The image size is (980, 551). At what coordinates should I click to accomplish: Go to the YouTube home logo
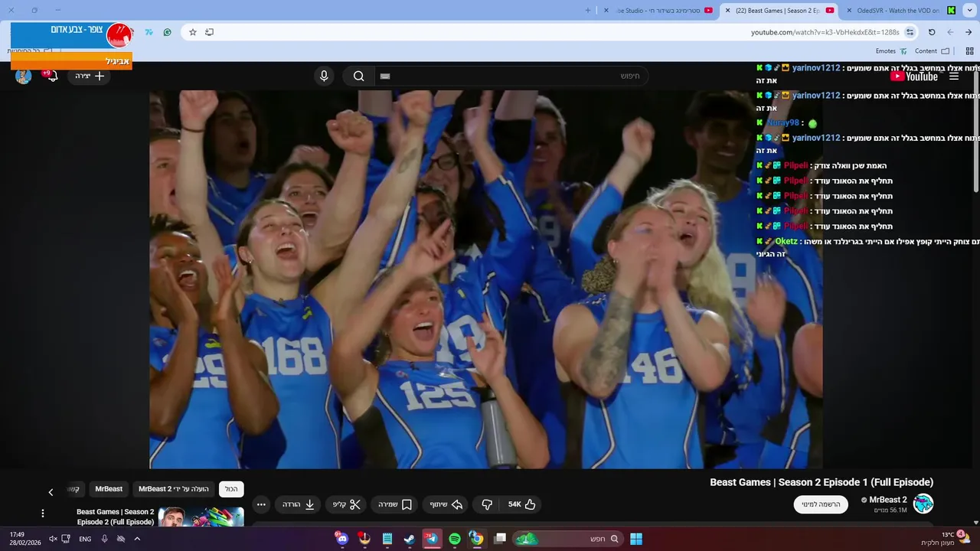914,76
